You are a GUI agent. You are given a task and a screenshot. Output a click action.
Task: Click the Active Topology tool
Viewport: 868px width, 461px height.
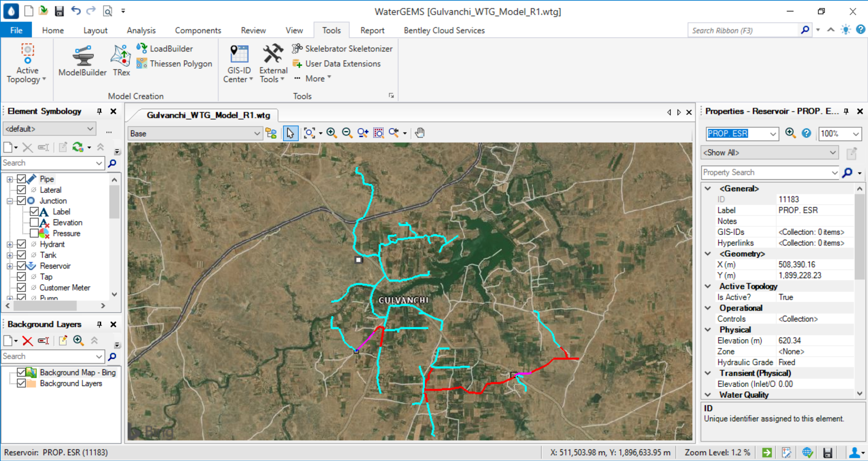coord(27,63)
